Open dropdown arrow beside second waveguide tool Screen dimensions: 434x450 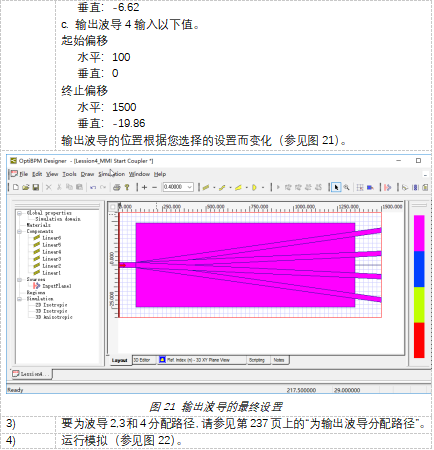[x=230, y=187]
